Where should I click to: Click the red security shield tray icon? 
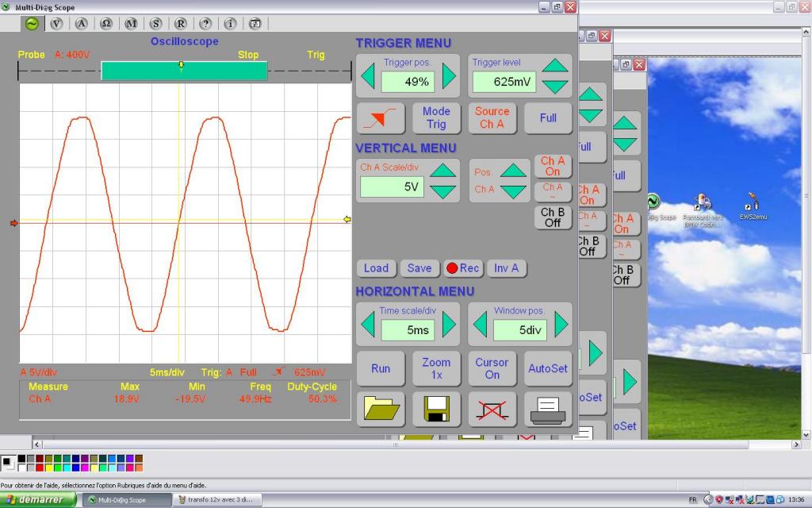tap(718, 500)
